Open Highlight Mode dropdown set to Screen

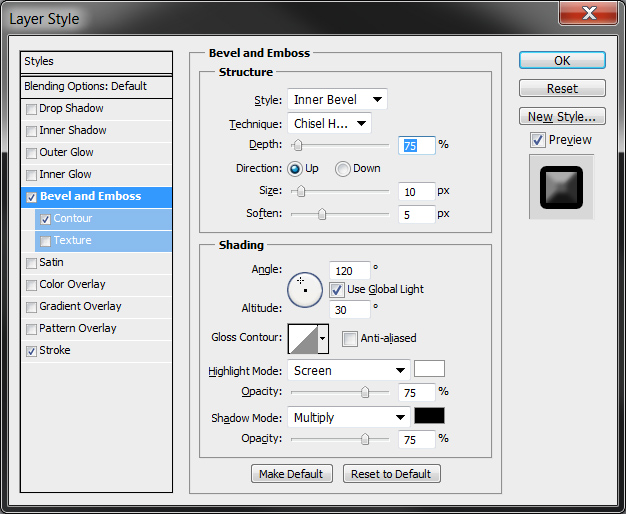pos(348,370)
